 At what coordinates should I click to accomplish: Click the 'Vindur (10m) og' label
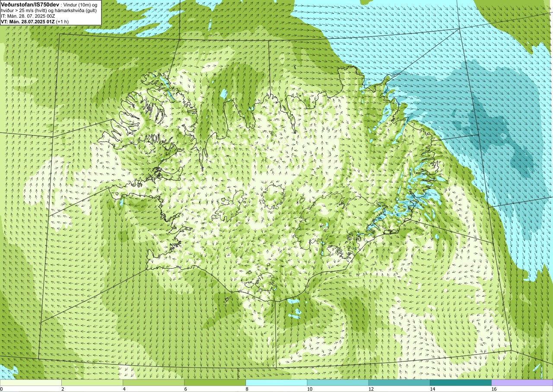coord(80,4)
